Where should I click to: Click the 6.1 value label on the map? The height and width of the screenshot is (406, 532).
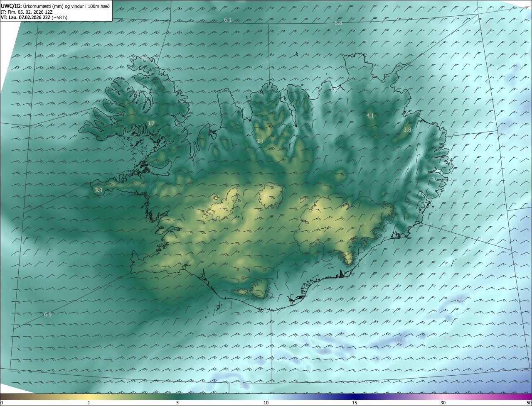click(x=228, y=20)
